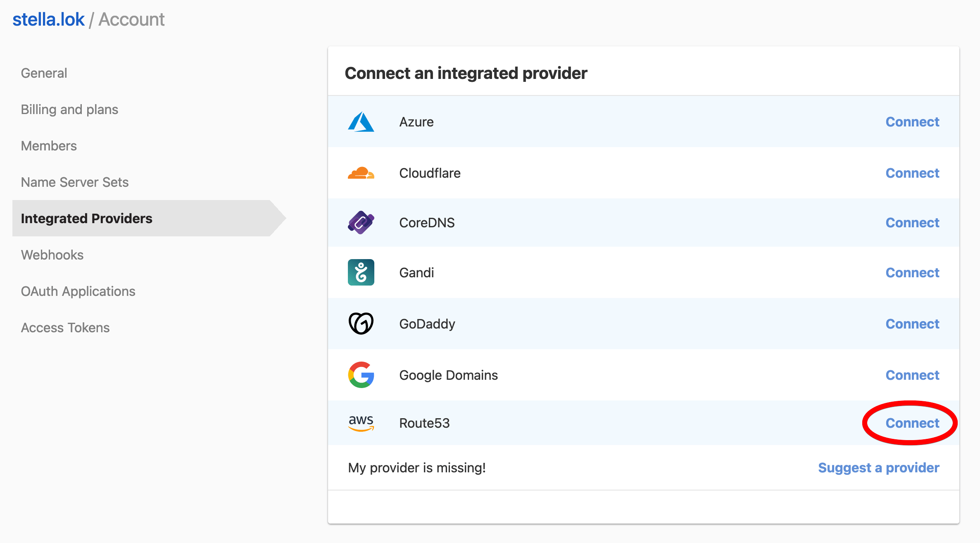Screen dimensions: 980x543
Task: Connect the Route53 provider
Action: point(912,423)
